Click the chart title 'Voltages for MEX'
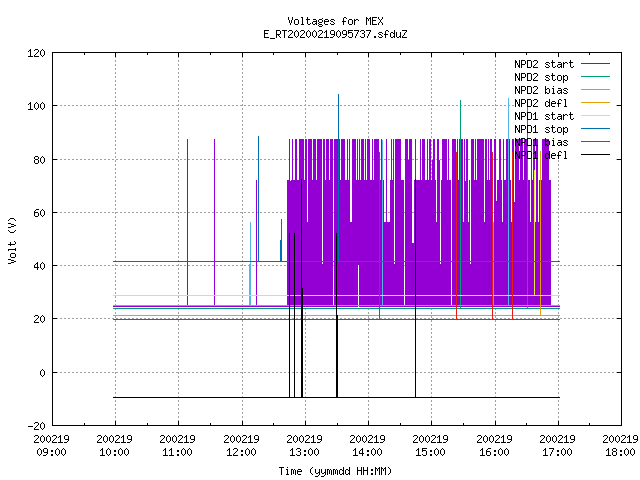640x480 pixels. pyautogui.click(x=335, y=21)
